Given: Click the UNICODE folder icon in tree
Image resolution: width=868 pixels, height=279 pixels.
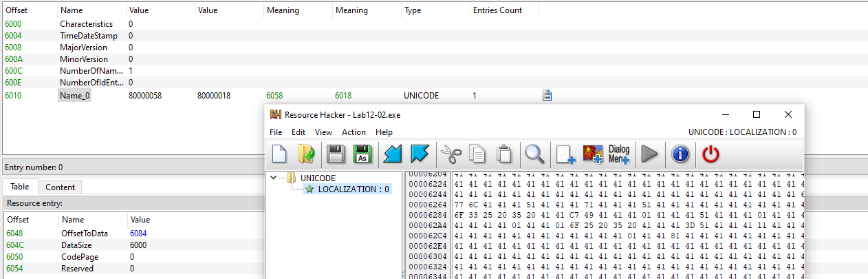Looking at the screenshot, I should pos(292,178).
